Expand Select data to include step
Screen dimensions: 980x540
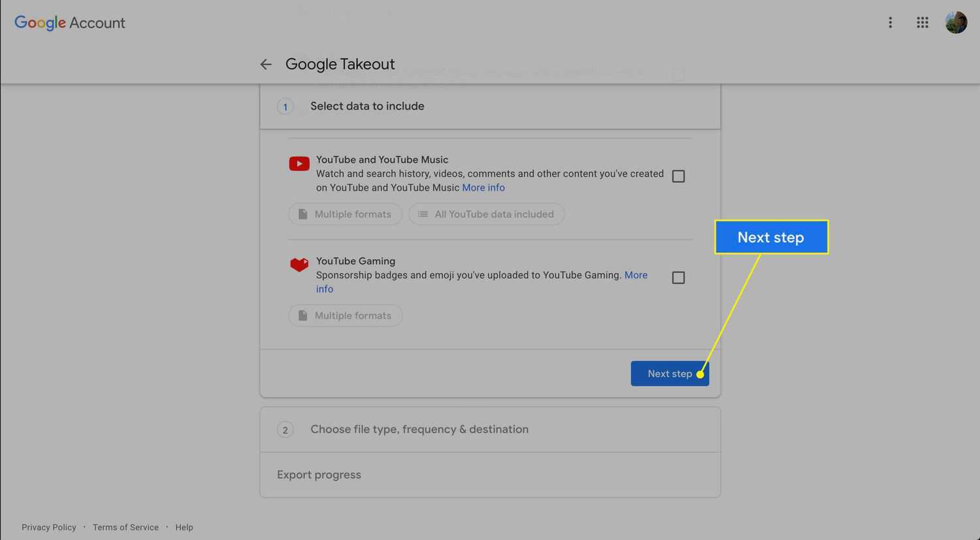coord(490,106)
